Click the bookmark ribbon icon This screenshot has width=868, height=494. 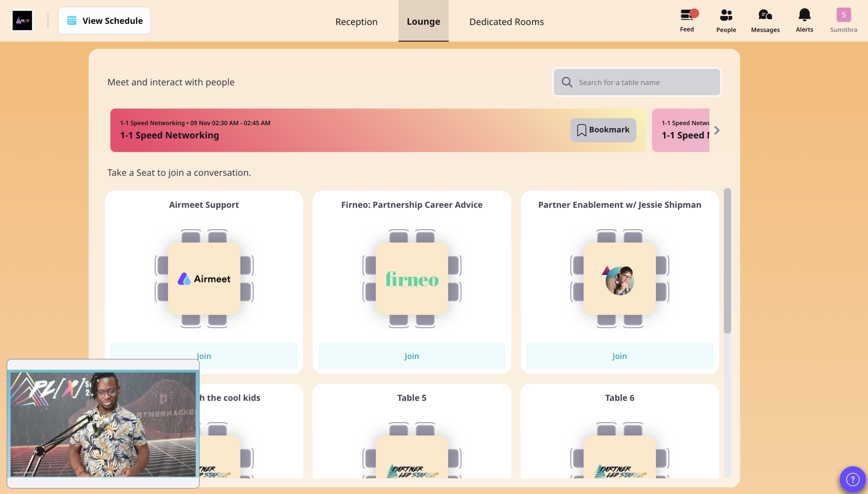click(x=581, y=130)
